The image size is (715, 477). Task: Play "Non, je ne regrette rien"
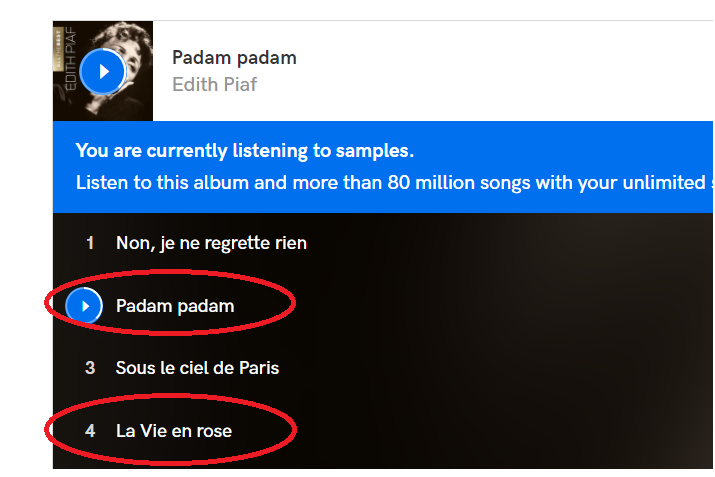coord(211,243)
